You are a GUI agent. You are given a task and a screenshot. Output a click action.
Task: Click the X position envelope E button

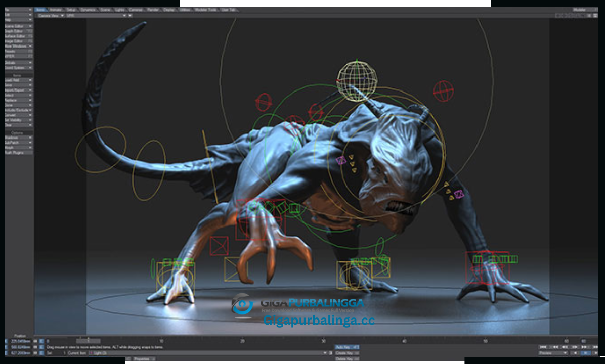[41, 341]
